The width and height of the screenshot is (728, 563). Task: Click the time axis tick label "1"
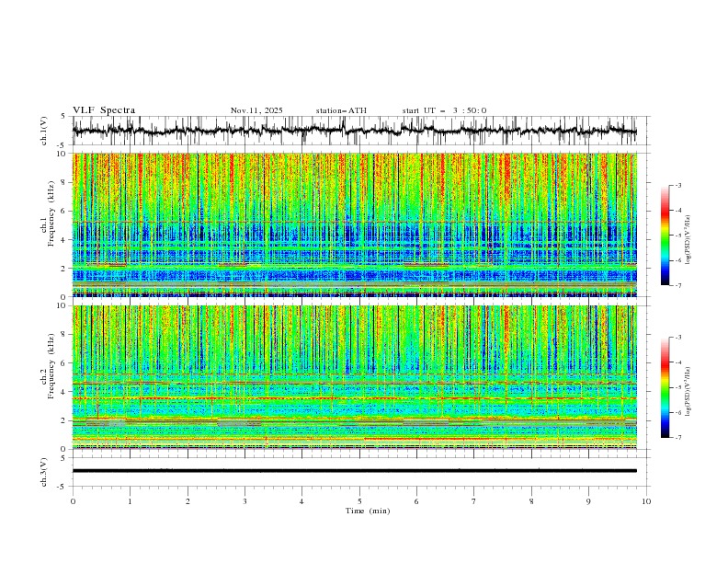pyautogui.click(x=131, y=501)
